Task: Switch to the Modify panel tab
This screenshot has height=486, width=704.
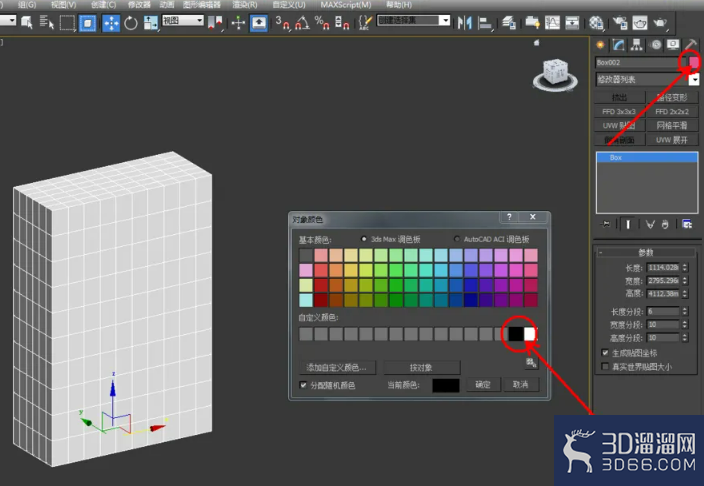Action: [618, 44]
